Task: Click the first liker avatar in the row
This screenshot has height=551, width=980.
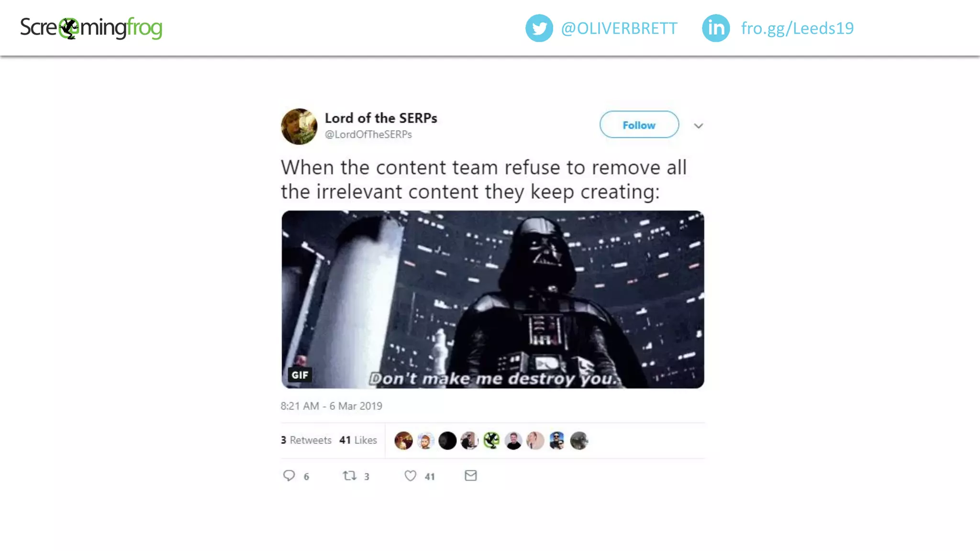Action: tap(403, 441)
